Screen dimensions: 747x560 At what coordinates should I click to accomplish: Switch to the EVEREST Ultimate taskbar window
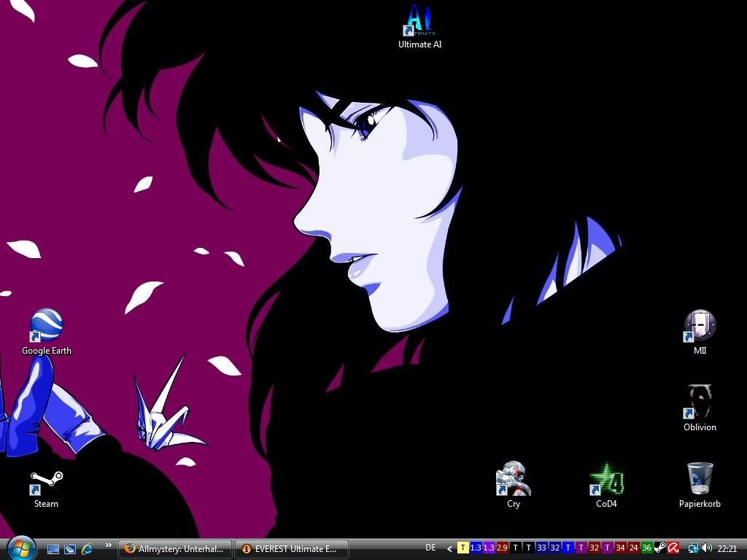click(x=292, y=549)
